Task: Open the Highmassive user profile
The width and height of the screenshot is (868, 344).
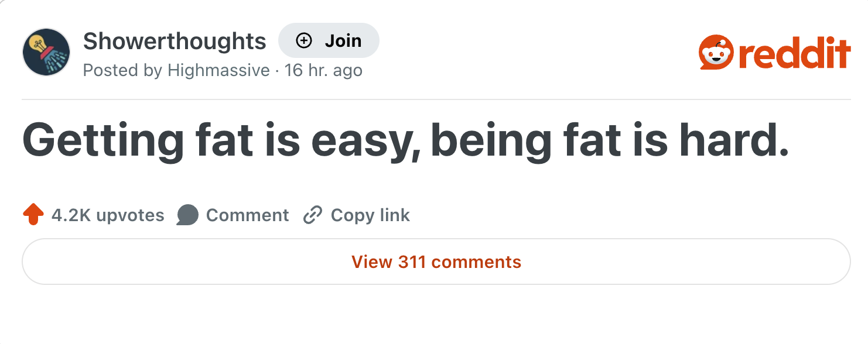Action: coord(218,71)
